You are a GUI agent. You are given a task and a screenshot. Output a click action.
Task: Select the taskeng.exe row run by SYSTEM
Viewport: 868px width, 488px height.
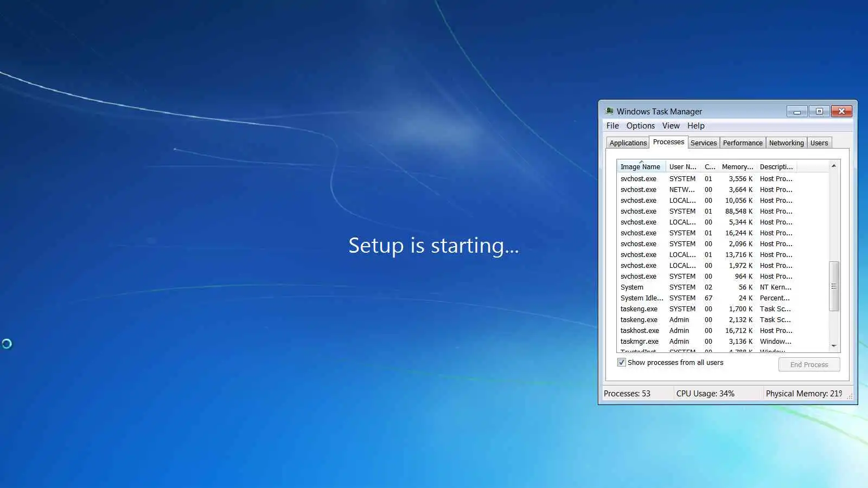(x=723, y=309)
